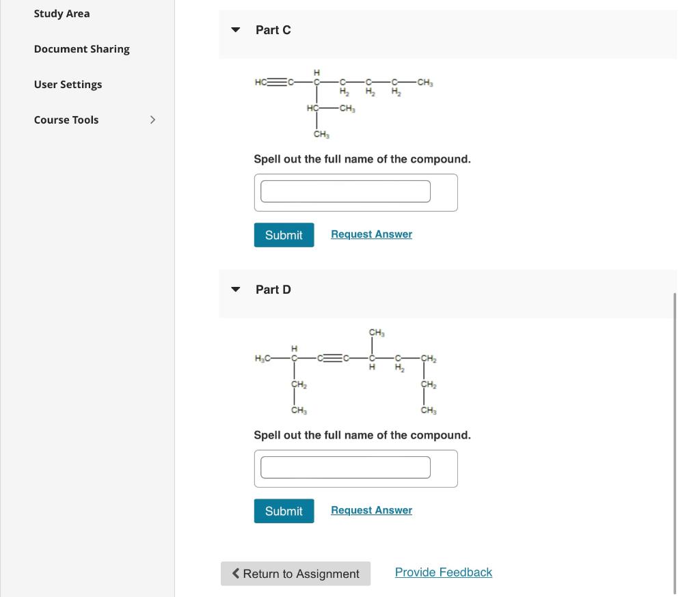
Task: Collapse the Part C section triangle
Action: tap(235, 29)
